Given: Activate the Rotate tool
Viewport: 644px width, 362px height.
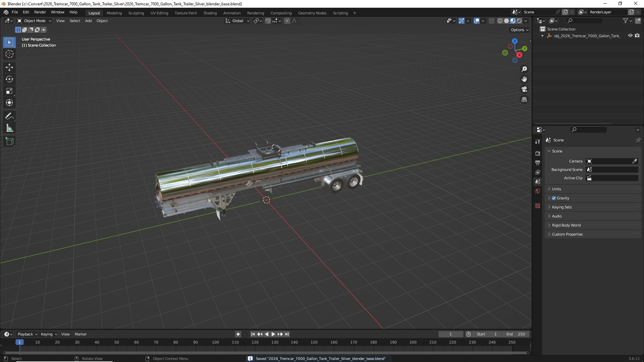Looking at the screenshot, I should coord(9,79).
